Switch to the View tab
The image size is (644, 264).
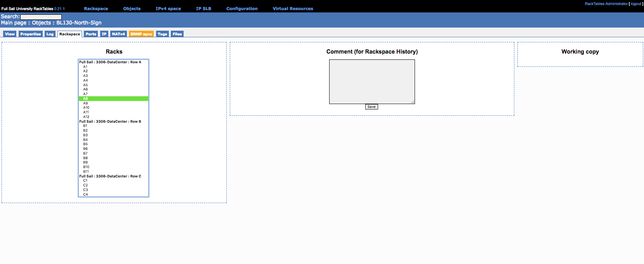[x=10, y=34]
